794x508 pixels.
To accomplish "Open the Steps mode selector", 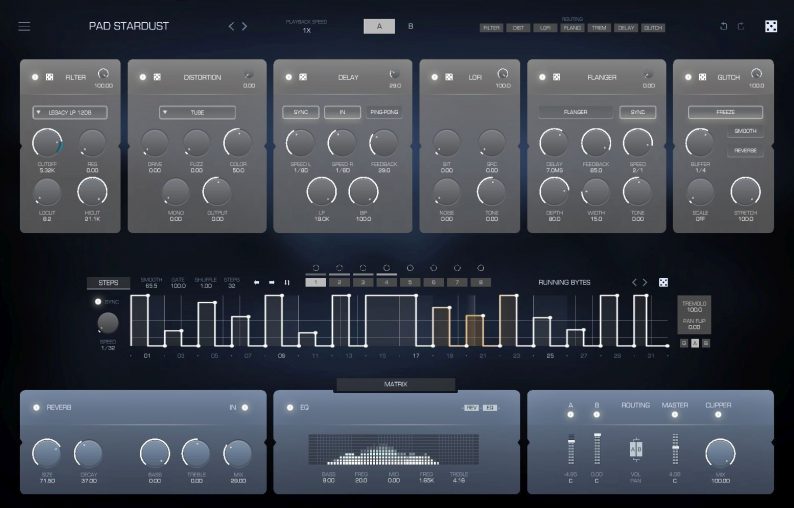I will tap(108, 283).
